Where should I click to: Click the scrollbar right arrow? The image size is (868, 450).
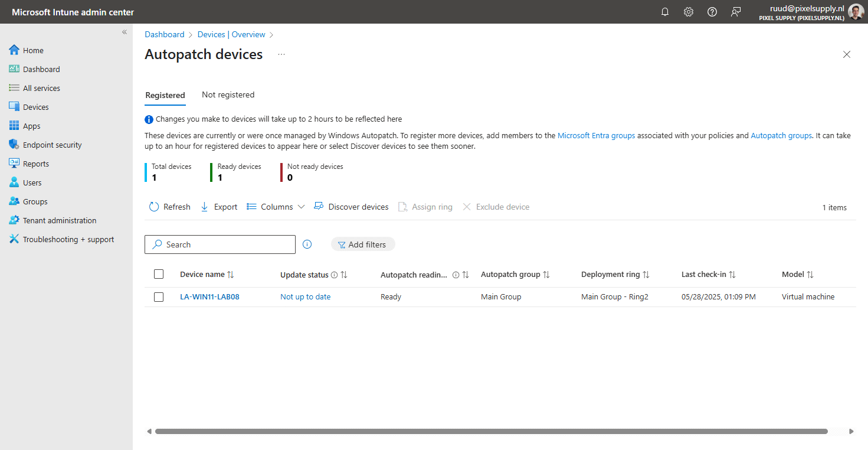(x=851, y=432)
